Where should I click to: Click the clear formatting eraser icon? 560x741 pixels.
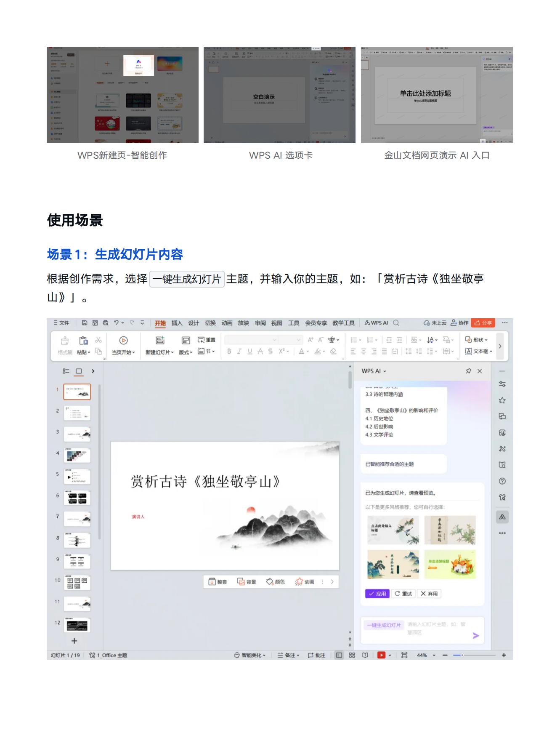click(333, 351)
